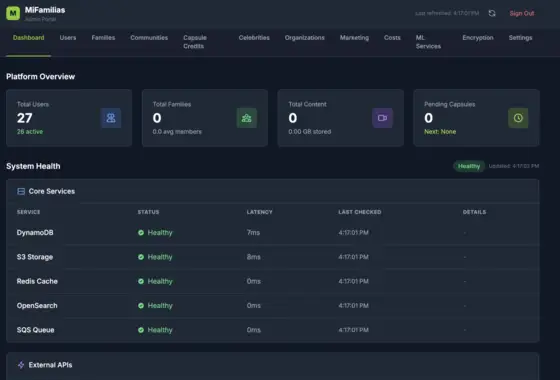Click the Healthy system status badge
Screen dimensions: 560x380
pyautogui.click(x=469, y=166)
